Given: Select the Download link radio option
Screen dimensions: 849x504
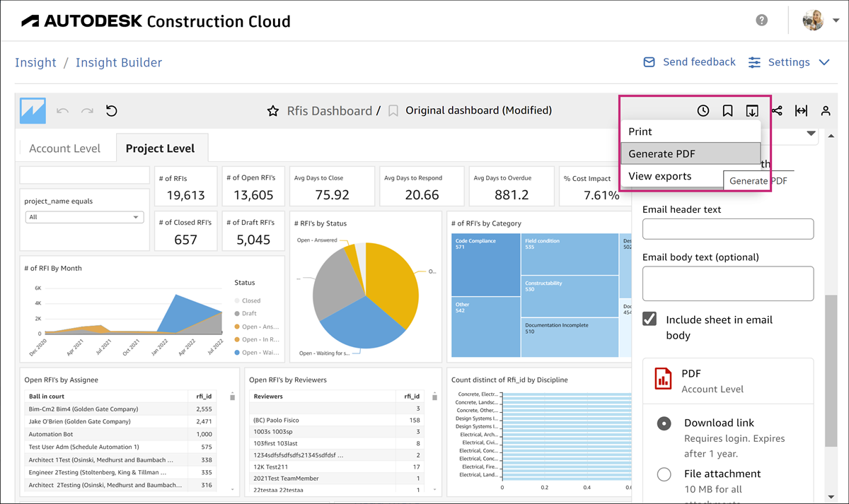Looking at the screenshot, I should 664,423.
